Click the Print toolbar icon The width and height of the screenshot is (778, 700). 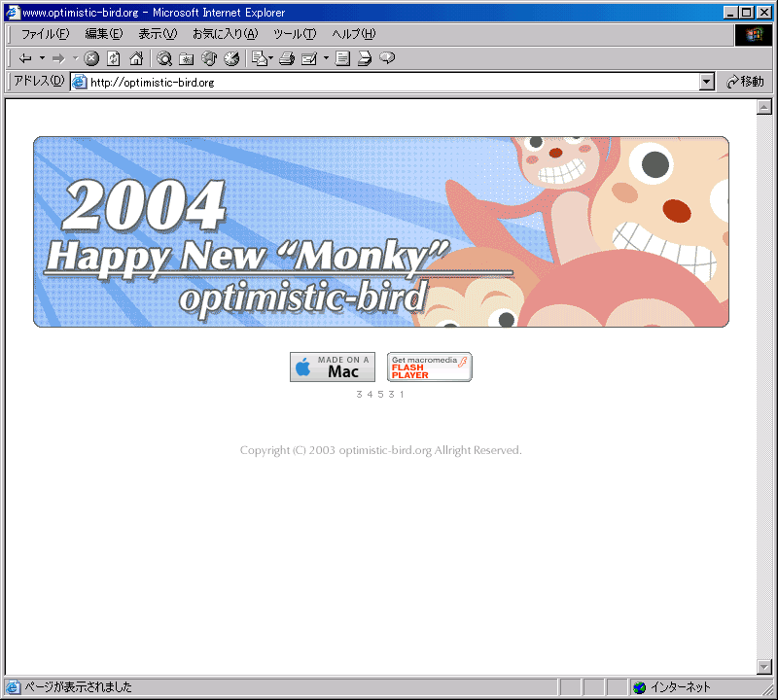point(287,58)
